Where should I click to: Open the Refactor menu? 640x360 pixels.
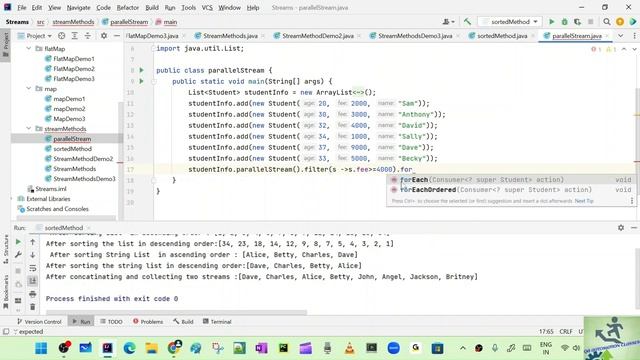tap(128, 7)
